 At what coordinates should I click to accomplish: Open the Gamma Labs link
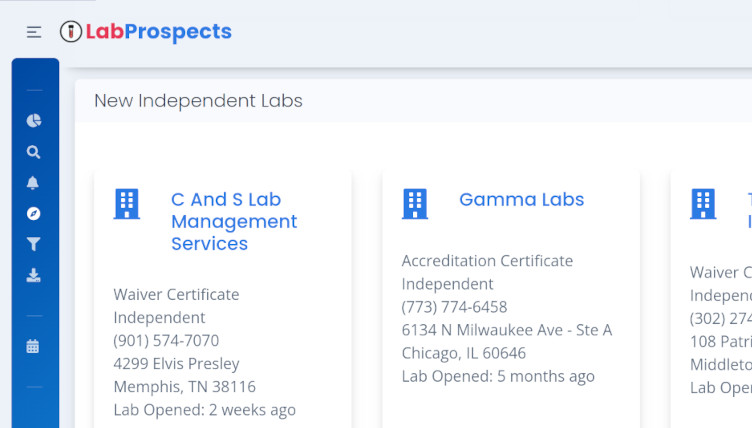tap(522, 199)
